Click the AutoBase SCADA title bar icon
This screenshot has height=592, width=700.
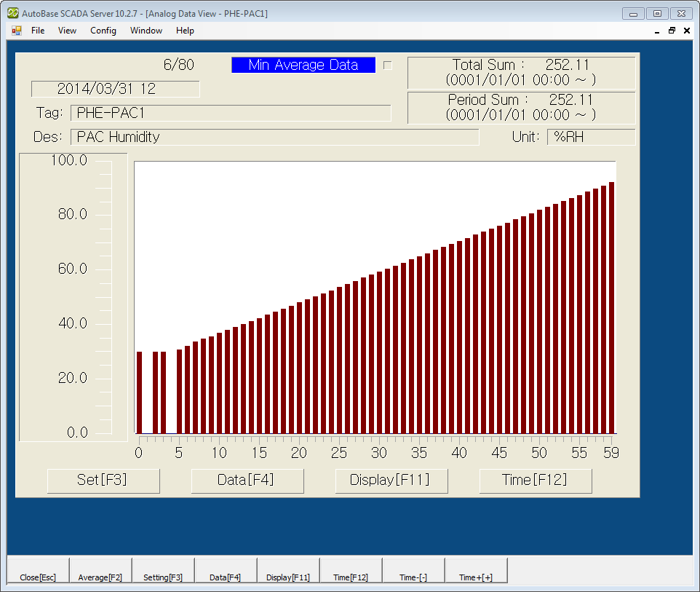13,13
